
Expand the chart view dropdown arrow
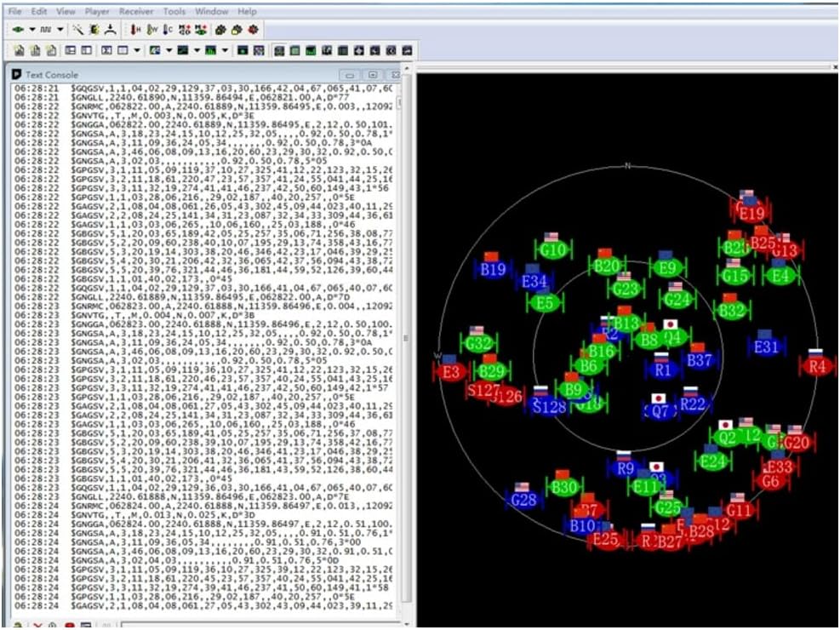pos(197,51)
